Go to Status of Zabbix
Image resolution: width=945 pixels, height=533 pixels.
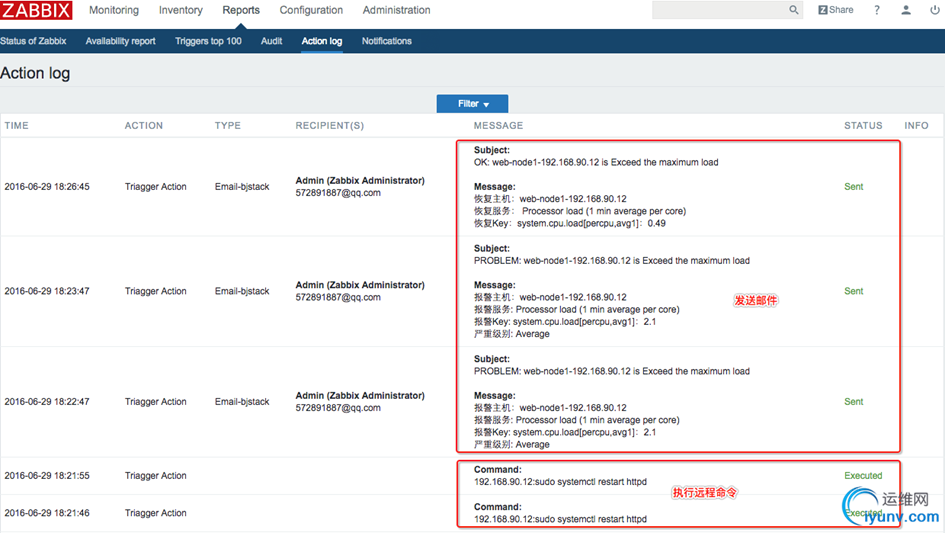point(33,41)
